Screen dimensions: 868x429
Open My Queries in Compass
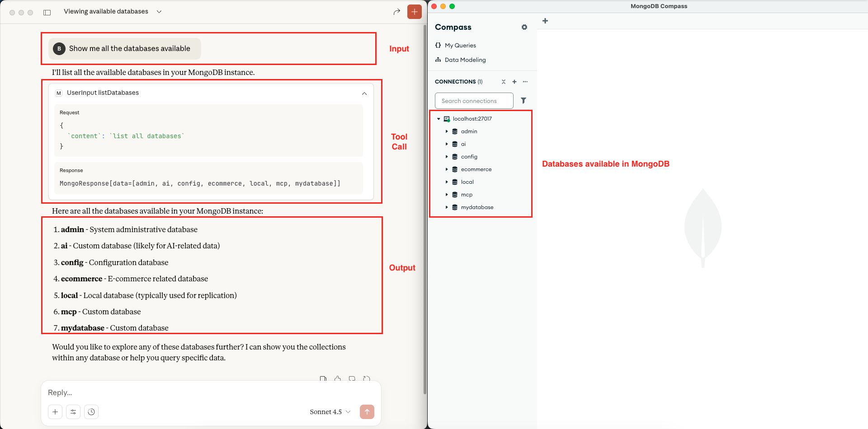pos(460,45)
